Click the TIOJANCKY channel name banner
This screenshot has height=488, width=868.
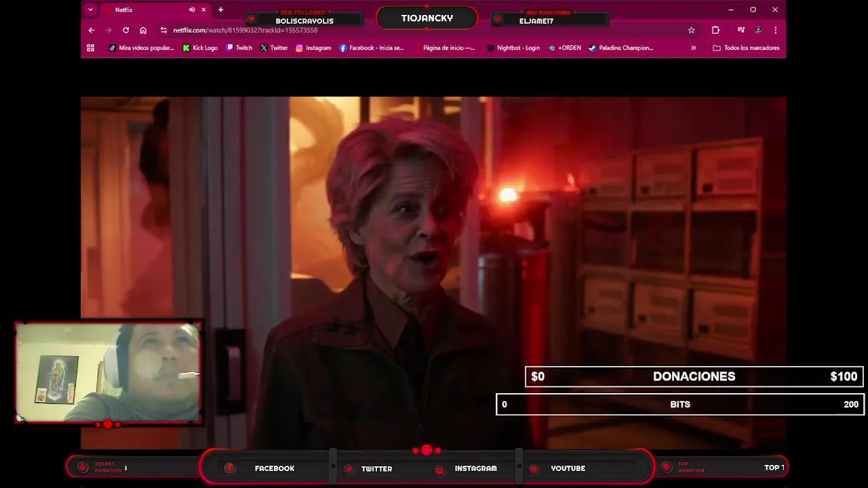(427, 18)
